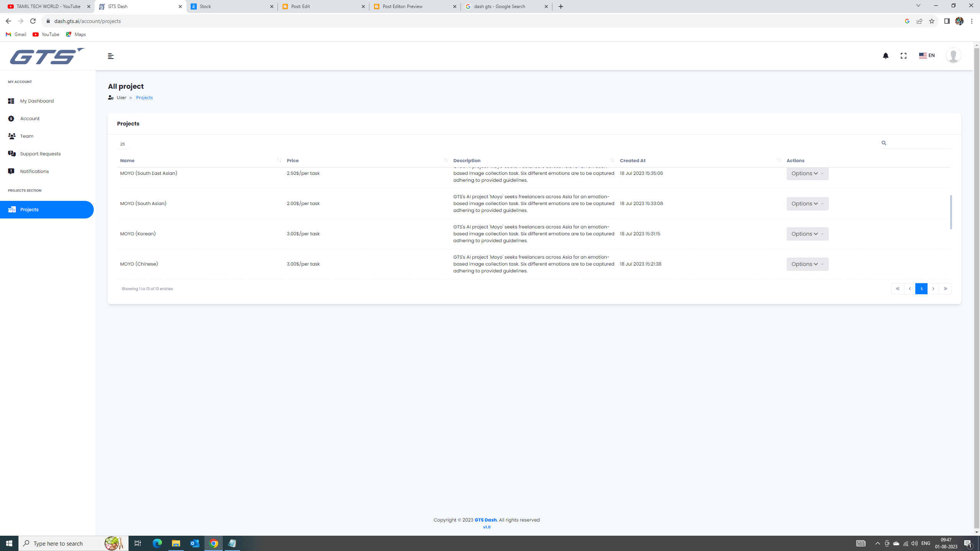Click the table search magnifier icon
This screenshot has height=551, width=980.
click(x=884, y=143)
